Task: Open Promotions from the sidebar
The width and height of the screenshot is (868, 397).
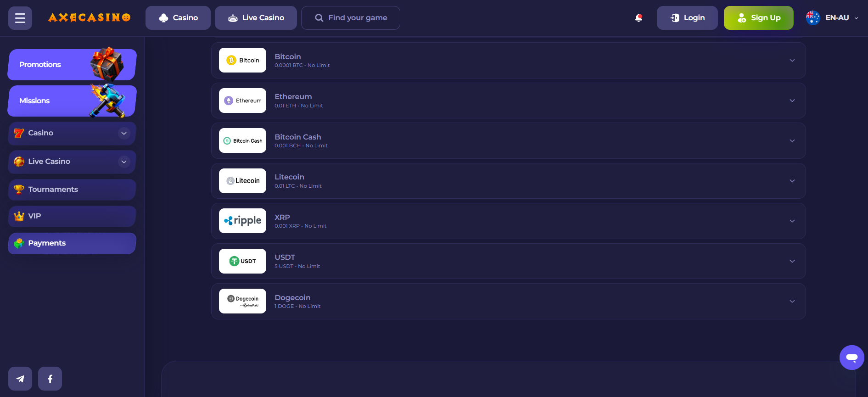Action: point(72,65)
